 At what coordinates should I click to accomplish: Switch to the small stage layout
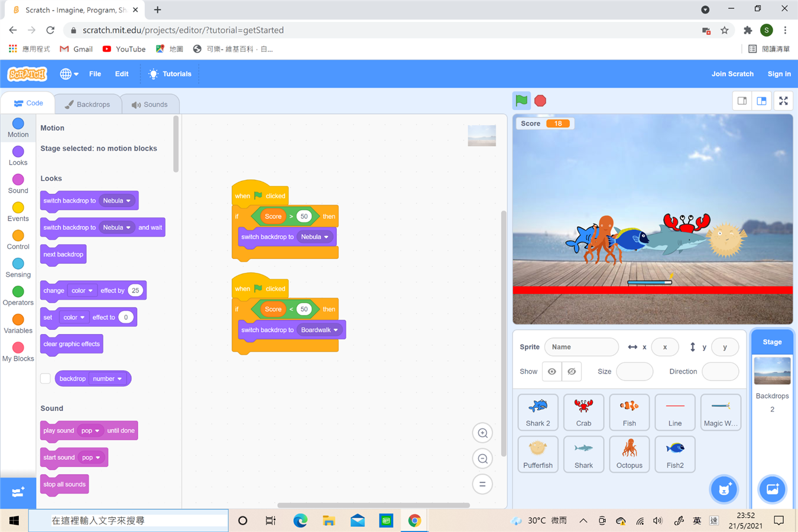point(742,101)
